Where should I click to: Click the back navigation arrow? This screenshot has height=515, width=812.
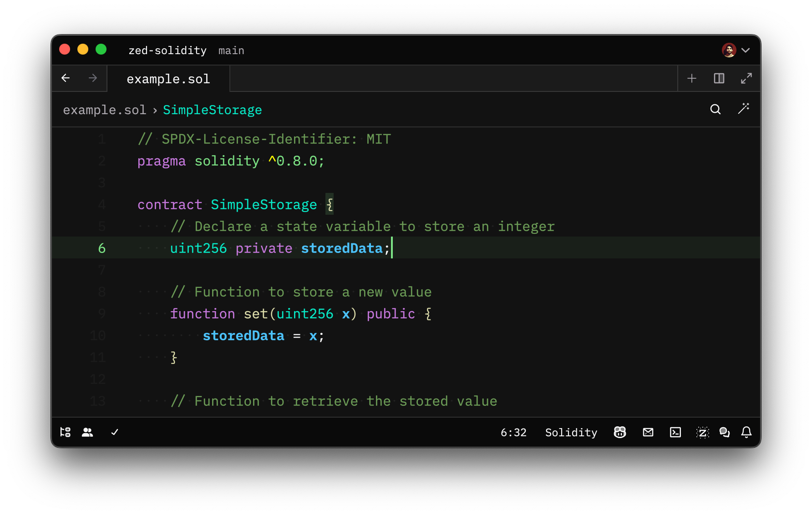(x=66, y=78)
